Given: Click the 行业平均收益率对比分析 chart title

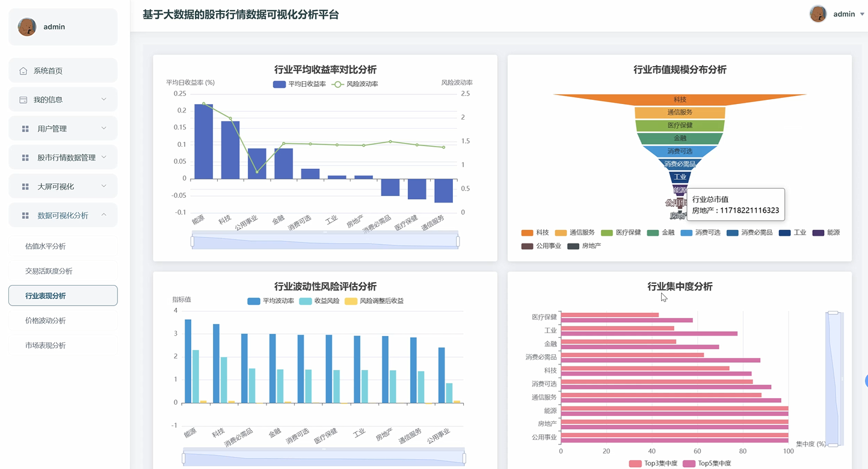Looking at the screenshot, I should 325,70.
